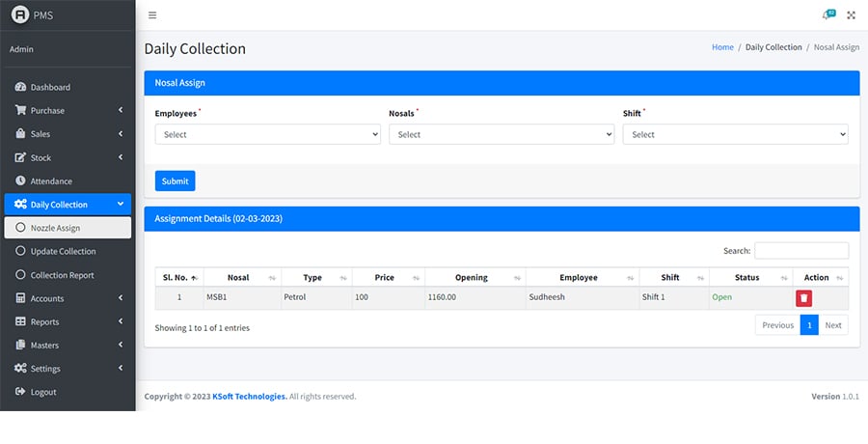Click the fullscreen expand icon
868x444 pixels.
851,15
